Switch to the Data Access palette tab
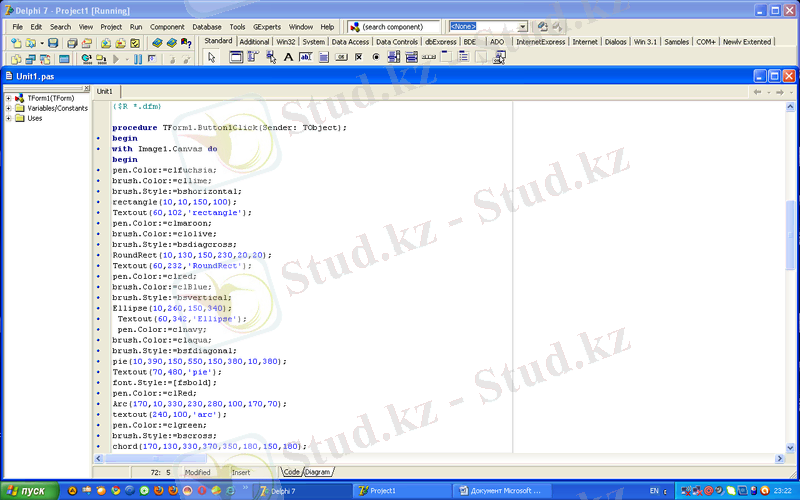Viewport: 800px width, 500px height. click(x=350, y=42)
